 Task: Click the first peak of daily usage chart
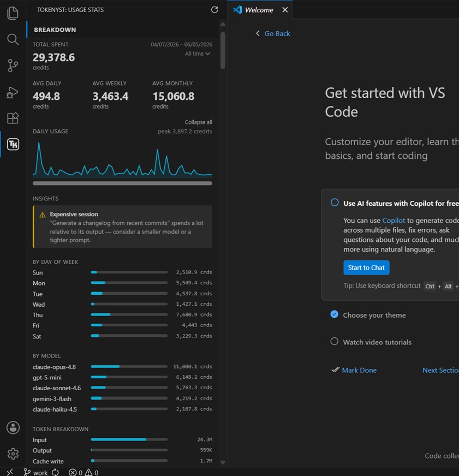click(39, 143)
